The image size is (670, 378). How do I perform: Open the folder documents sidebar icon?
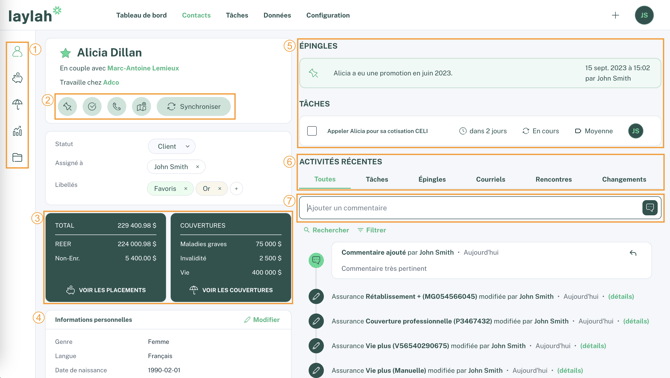click(x=17, y=157)
